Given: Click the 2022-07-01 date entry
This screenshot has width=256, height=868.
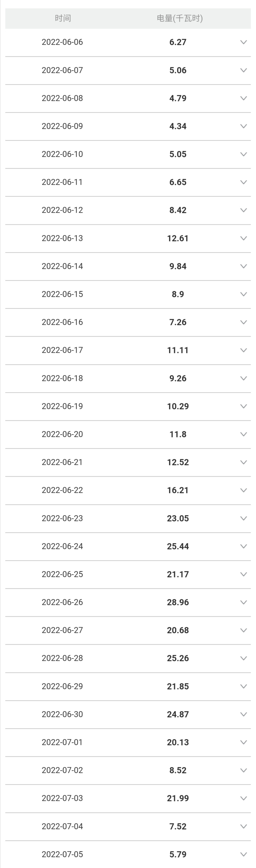Looking at the screenshot, I should (62, 742).
